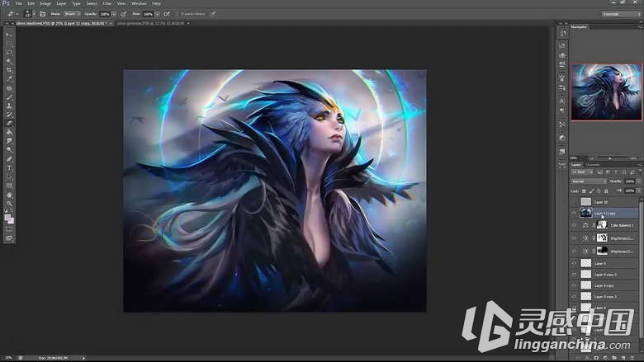Open Flow slider arrow in options bar

pos(157,14)
